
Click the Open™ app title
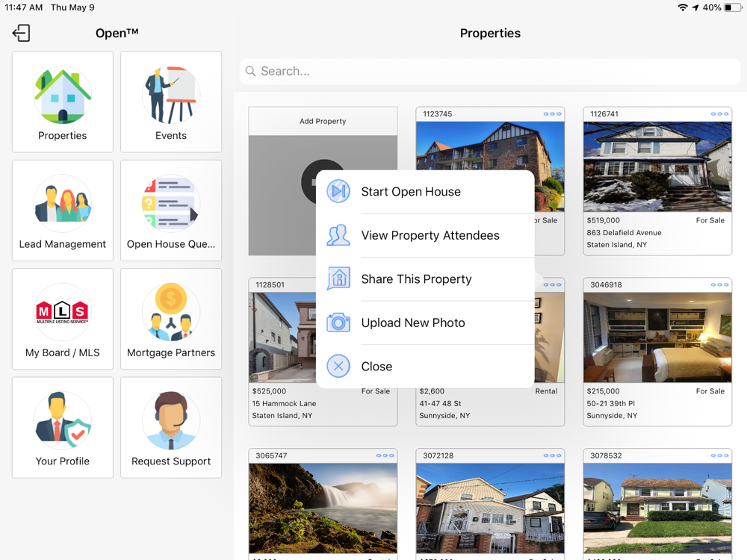tap(117, 33)
